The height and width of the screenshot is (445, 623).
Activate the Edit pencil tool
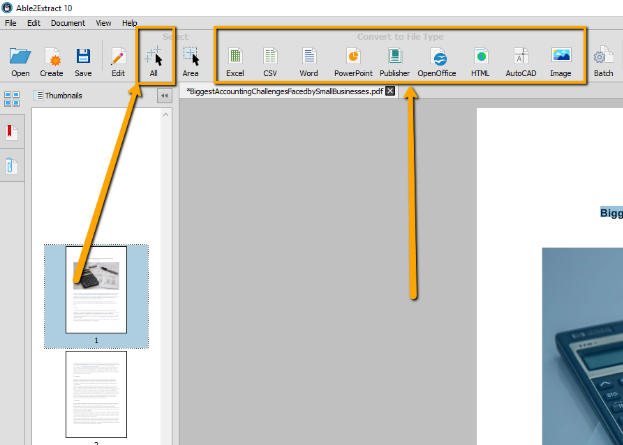[x=118, y=62]
